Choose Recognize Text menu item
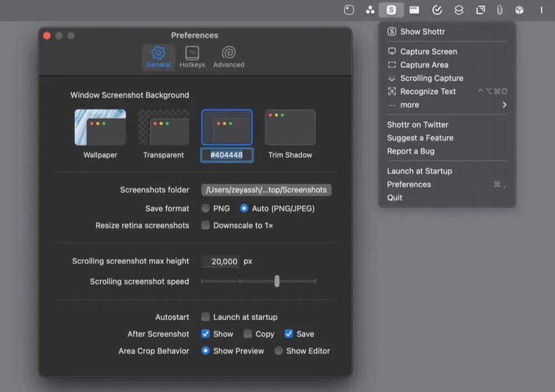 click(447, 92)
